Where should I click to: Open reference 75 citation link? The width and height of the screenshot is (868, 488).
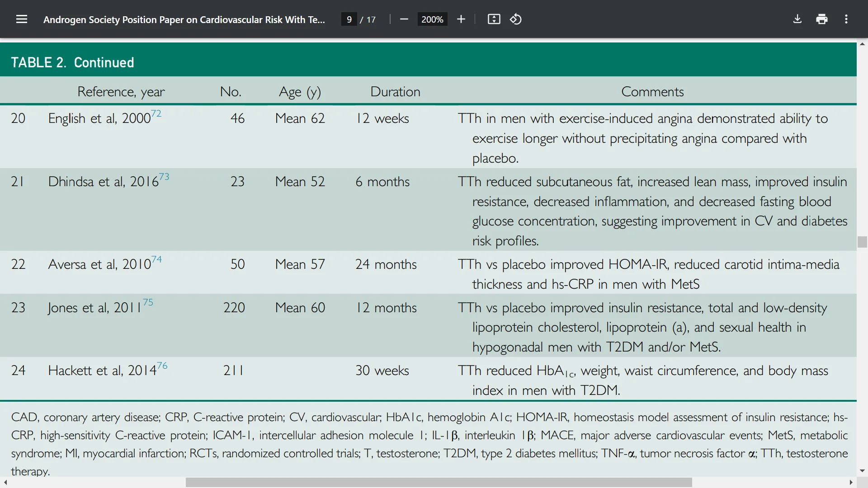pos(148,302)
